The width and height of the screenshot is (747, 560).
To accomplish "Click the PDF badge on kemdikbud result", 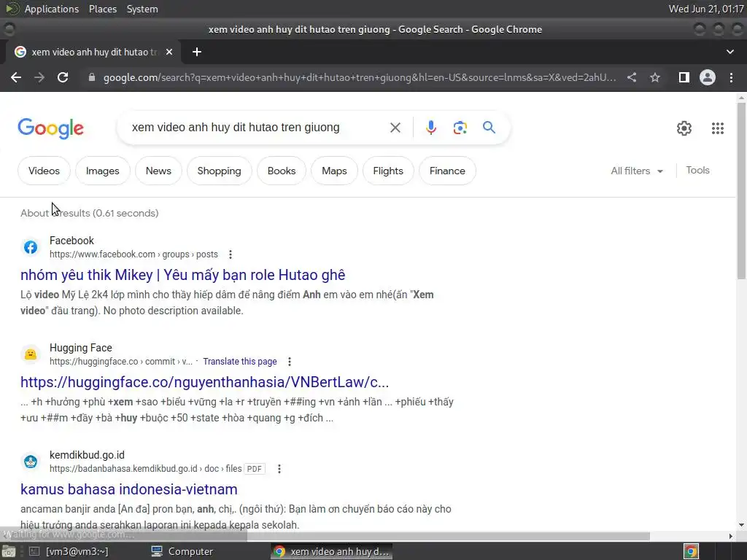I will point(255,469).
